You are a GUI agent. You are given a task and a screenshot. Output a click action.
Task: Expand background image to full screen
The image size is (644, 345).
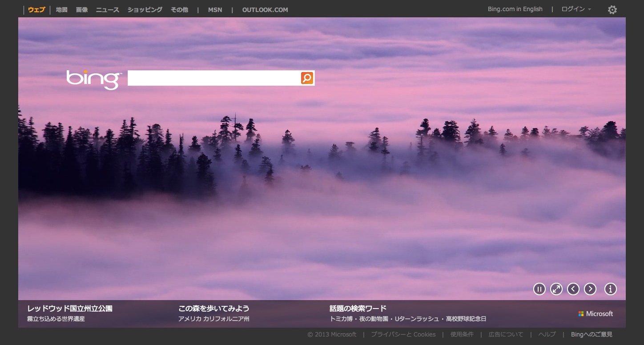pos(556,289)
